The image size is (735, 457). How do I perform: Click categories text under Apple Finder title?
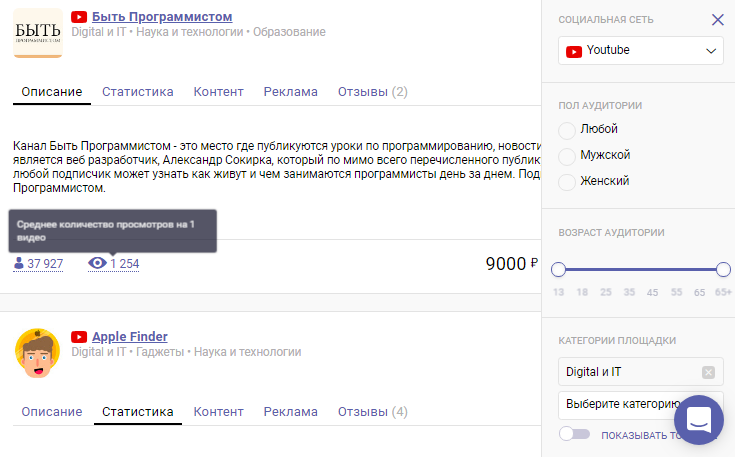(x=186, y=352)
